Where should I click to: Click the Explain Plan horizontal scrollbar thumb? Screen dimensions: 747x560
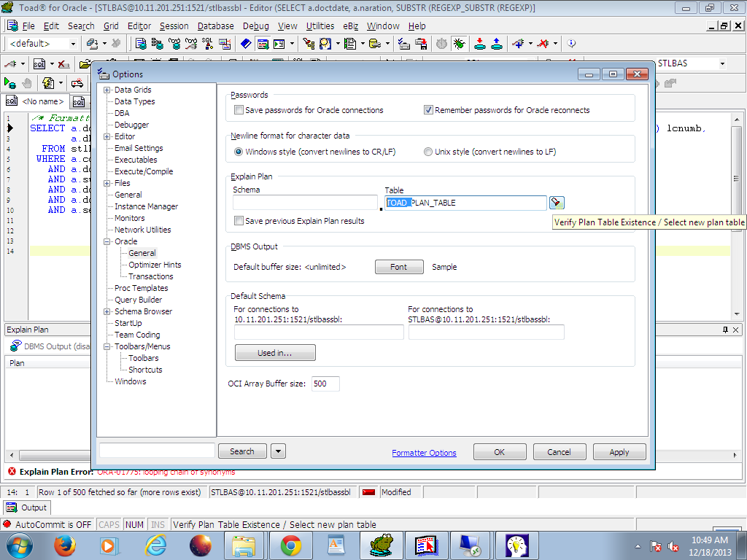coord(53,455)
